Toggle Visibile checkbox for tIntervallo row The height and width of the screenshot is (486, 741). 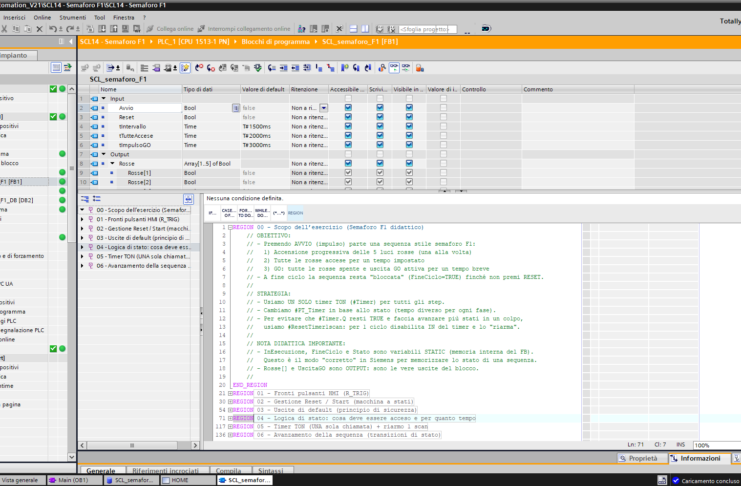pos(409,127)
